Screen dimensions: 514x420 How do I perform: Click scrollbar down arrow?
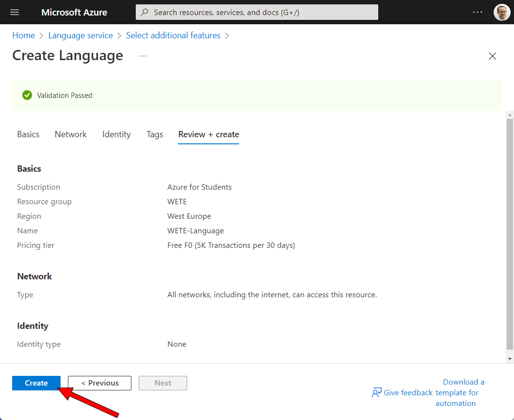[510, 359]
